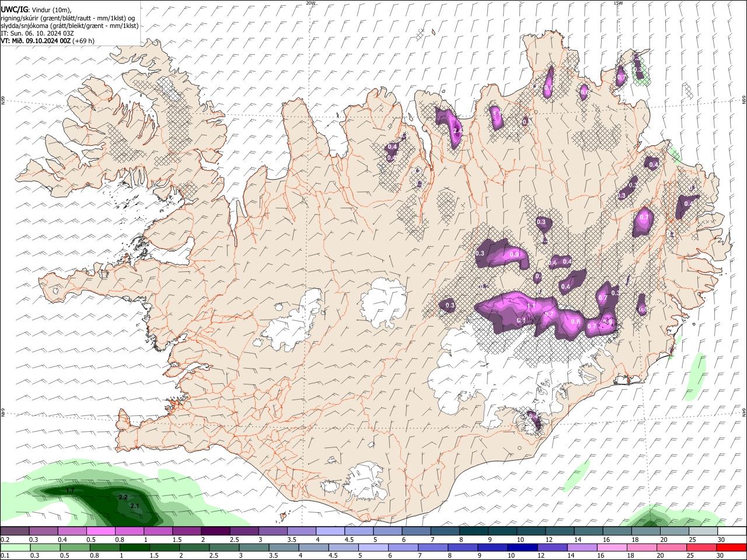The image size is (747, 560).
Task: Click the 'rigning/skúrir' legend description line
Action: pos(68,17)
